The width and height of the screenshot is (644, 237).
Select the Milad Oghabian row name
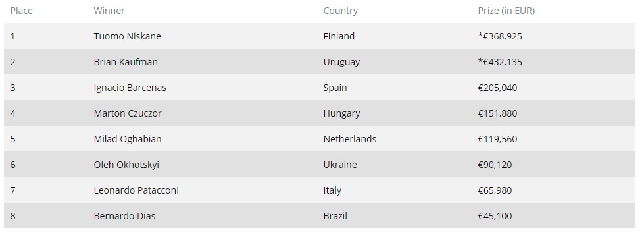click(x=128, y=139)
